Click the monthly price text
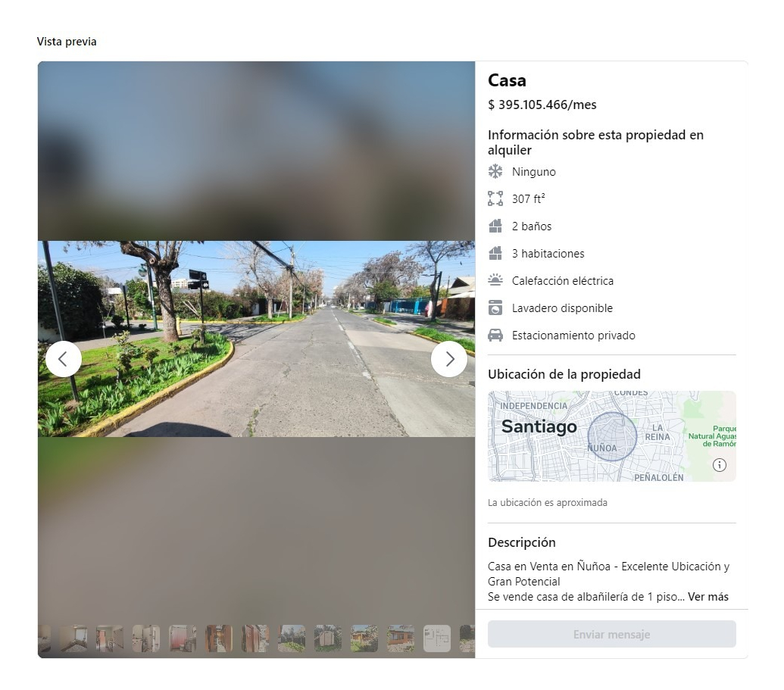784x690 pixels. click(542, 105)
